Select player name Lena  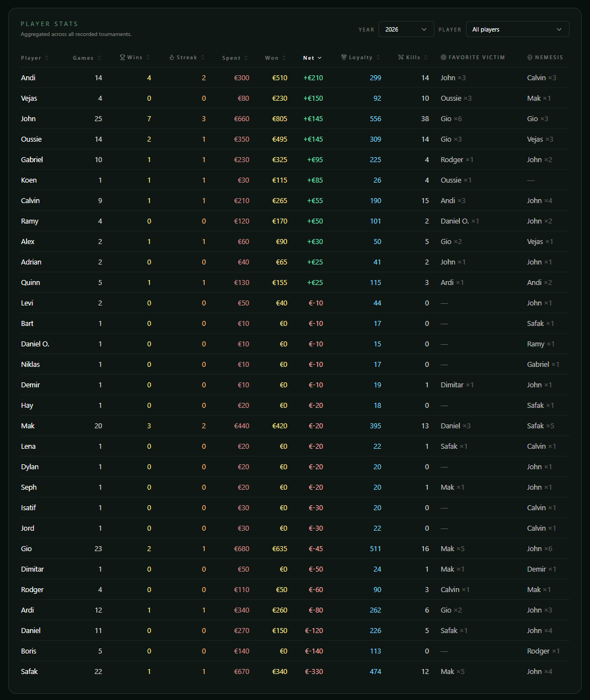click(x=28, y=447)
